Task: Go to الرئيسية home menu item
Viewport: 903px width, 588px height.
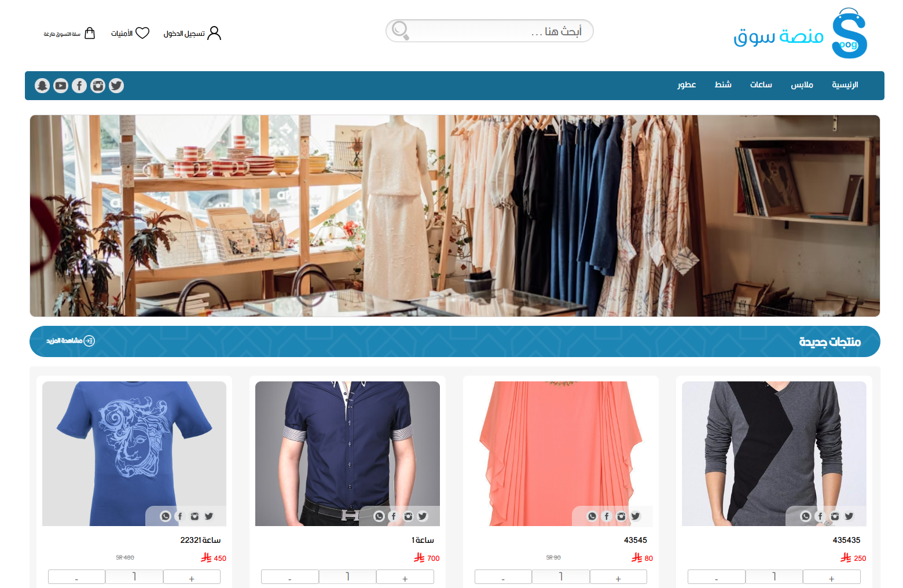Action: coord(845,85)
